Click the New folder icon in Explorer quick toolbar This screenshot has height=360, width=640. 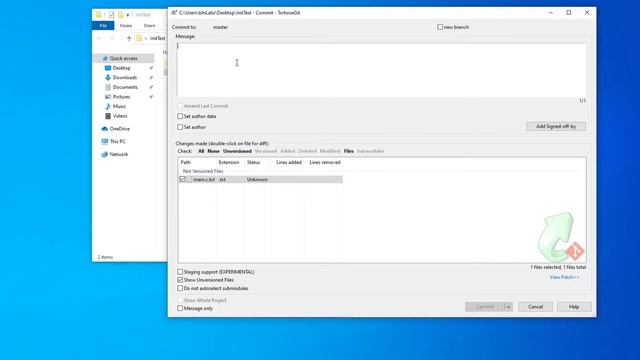click(120, 15)
